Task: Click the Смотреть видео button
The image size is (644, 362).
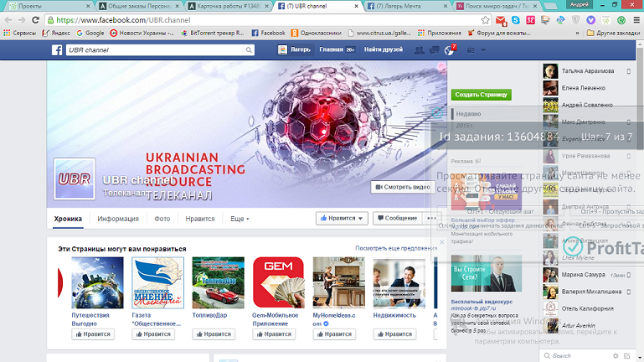Action: 403,187
